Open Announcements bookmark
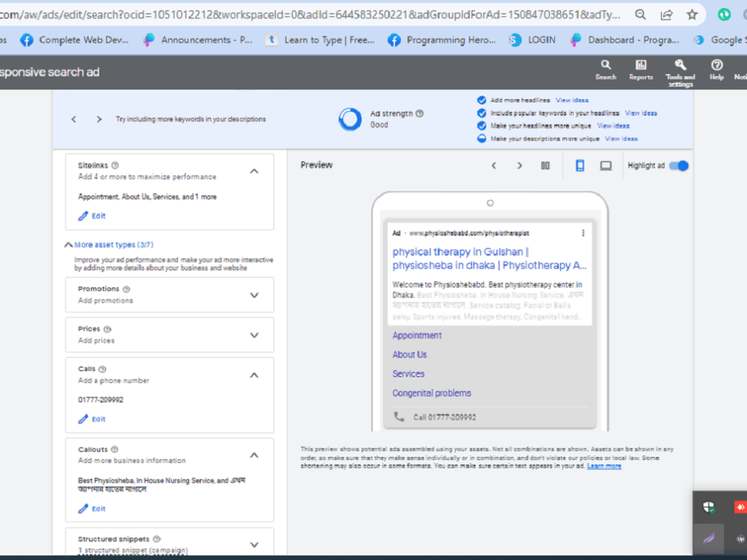The height and width of the screenshot is (560, 747). click(198, 40)
